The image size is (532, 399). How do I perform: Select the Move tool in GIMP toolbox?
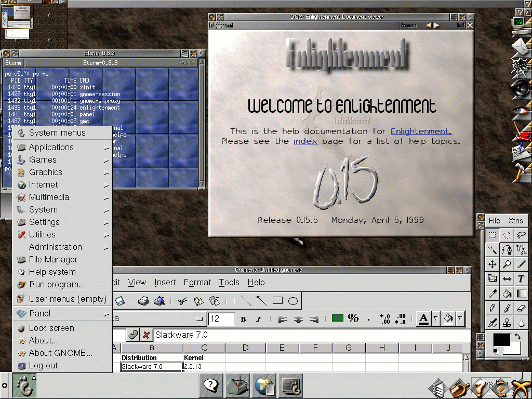pyautogui.click(x=493, y=264)
